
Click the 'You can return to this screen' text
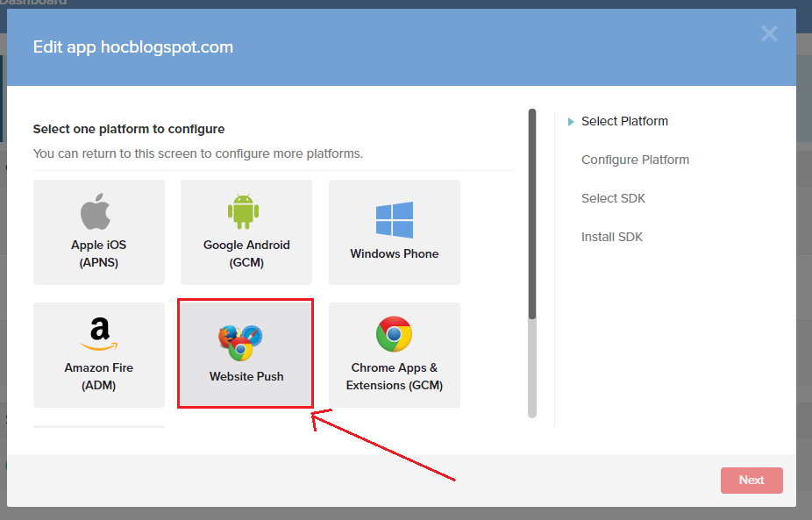[x=198, y=153]
